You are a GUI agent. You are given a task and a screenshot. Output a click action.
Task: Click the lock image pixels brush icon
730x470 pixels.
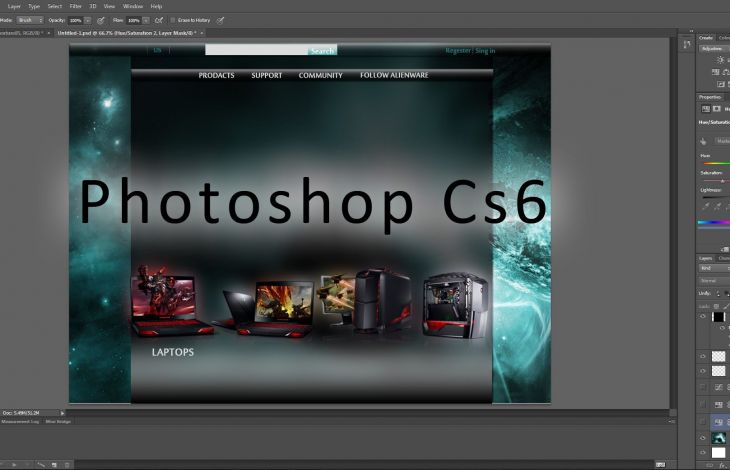point(726,306)
